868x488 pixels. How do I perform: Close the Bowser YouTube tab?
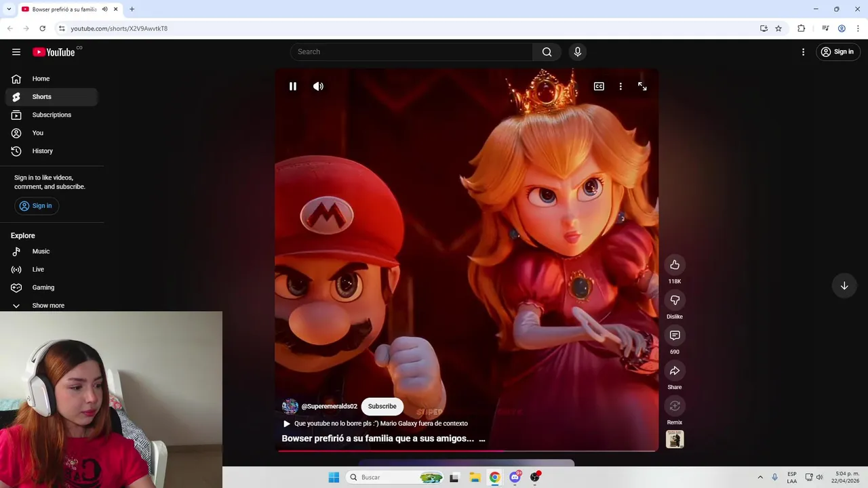point(116,9)
